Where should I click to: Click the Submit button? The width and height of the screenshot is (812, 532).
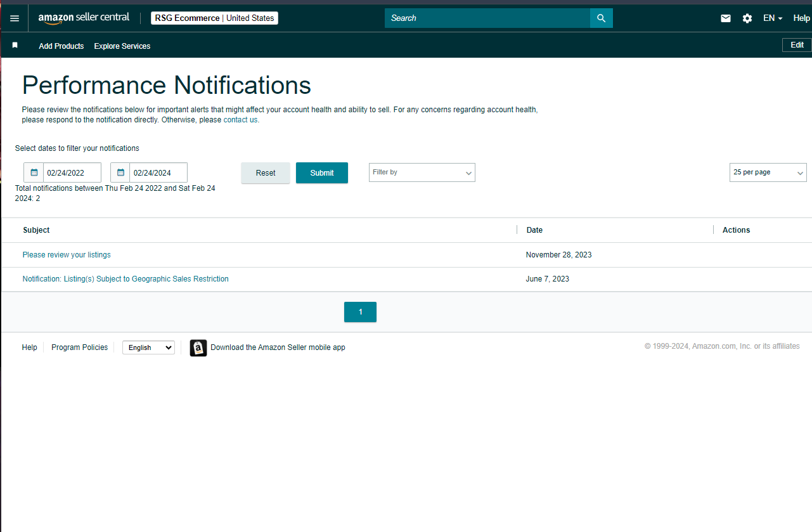pos(322,173)
